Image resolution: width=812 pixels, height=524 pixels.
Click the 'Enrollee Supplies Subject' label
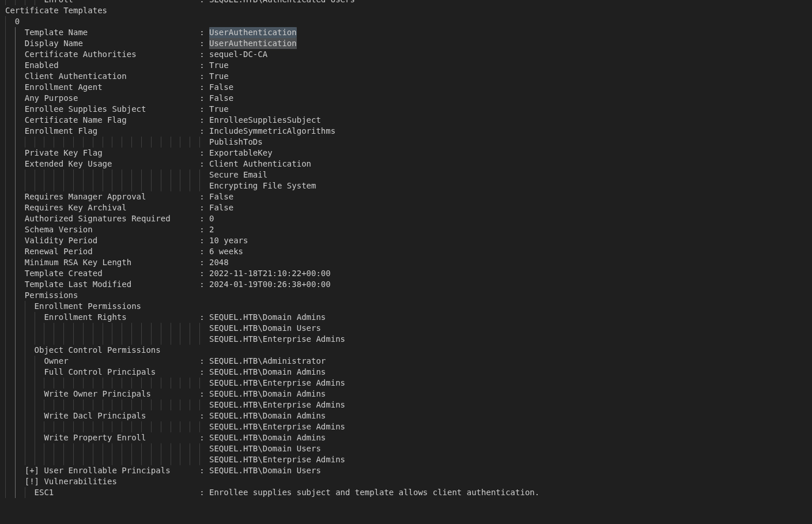pyautogui.click(x=85, y=109)
